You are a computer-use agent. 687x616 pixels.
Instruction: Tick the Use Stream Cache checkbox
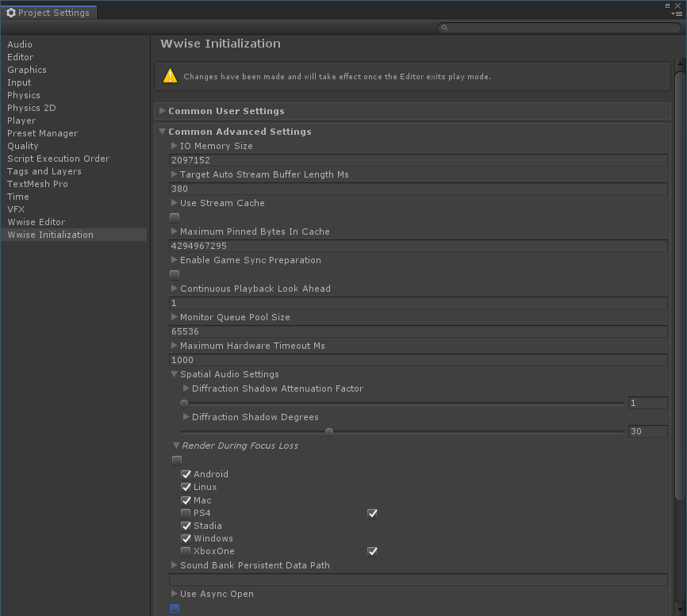(x=175, y=217)
